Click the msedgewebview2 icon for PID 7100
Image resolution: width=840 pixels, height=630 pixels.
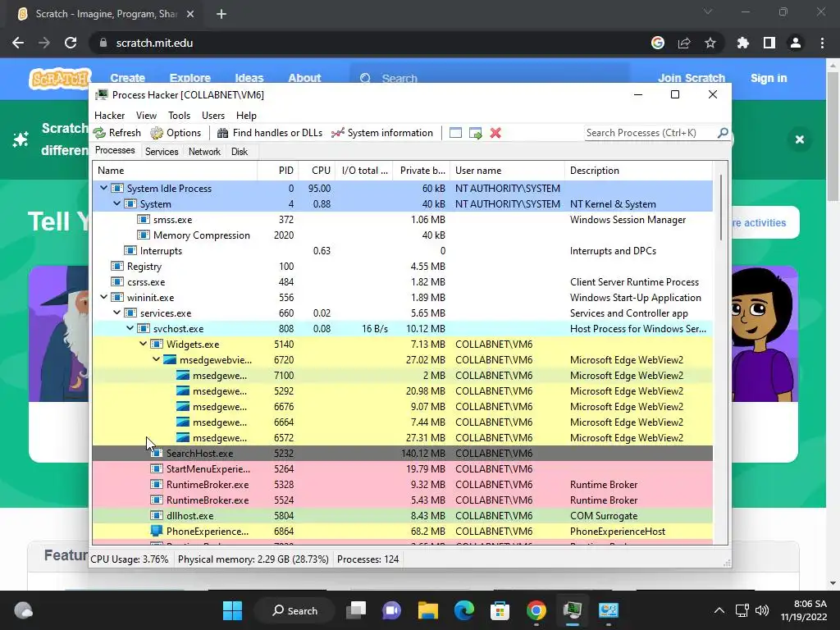pos(183,375)
